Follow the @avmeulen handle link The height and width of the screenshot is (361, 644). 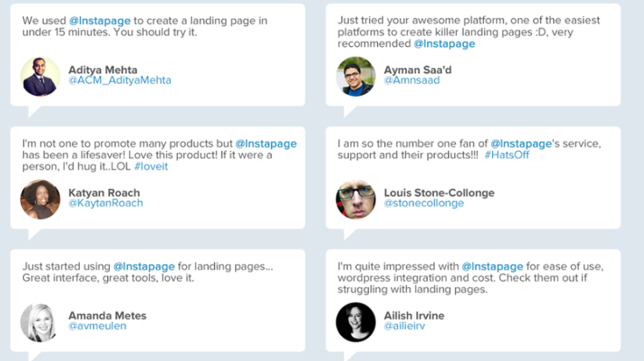pyautogui.click(x=95, y=327)
